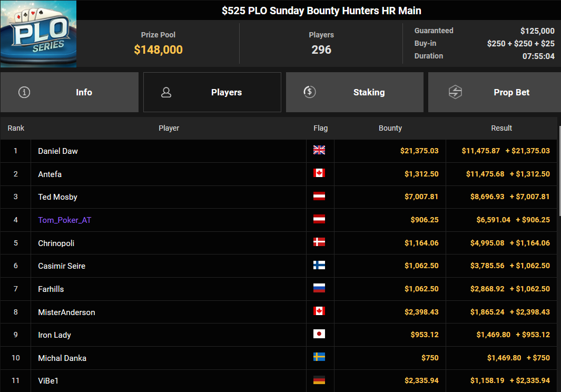Click the Prop Bet hexagon icon
This screenshot has width=561, height=392.
[x=455, y=92]
